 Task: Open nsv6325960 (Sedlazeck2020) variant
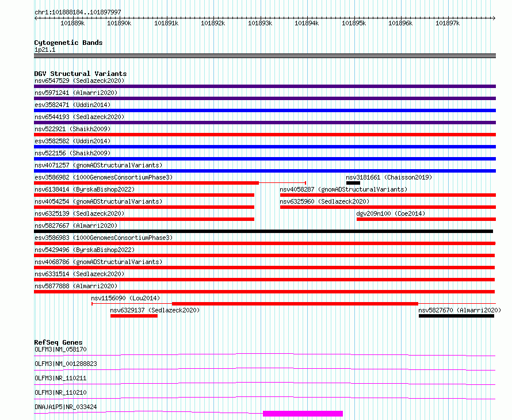(x=324, y=201)
